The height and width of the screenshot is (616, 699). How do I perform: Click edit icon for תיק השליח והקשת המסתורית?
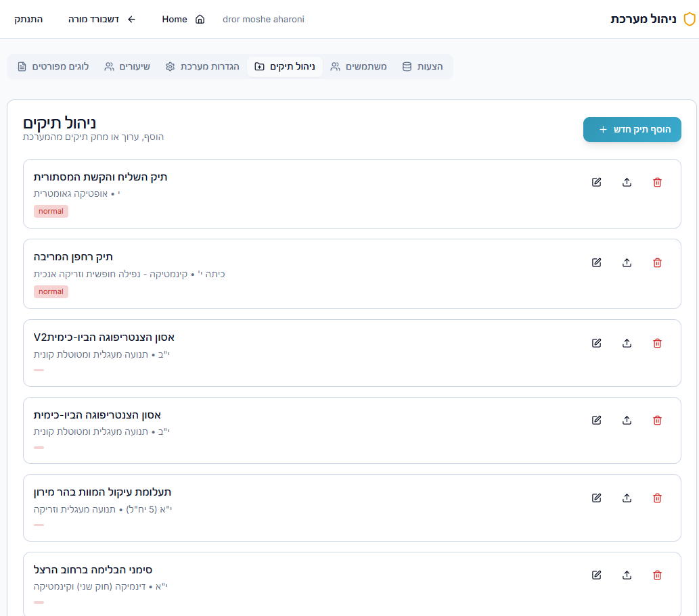tap(596, 182)
